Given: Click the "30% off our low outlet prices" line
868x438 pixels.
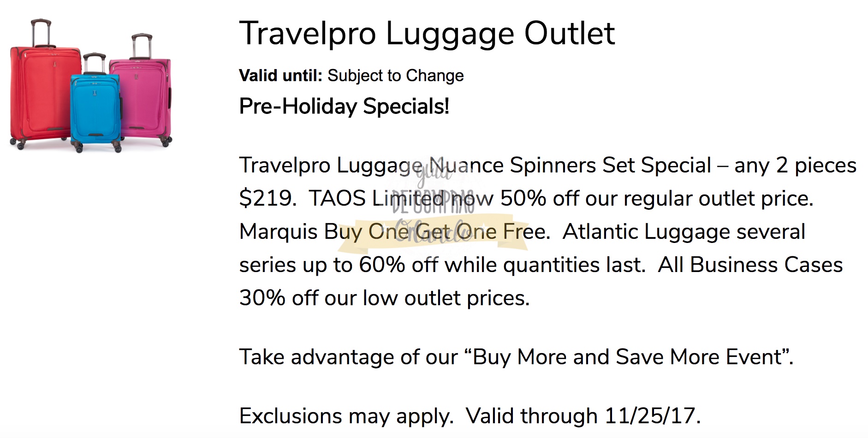Looking at the screenshot, I should 384,298.
